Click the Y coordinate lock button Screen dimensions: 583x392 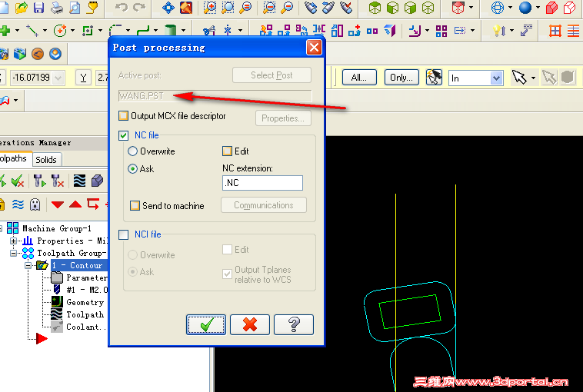[83, 78]
